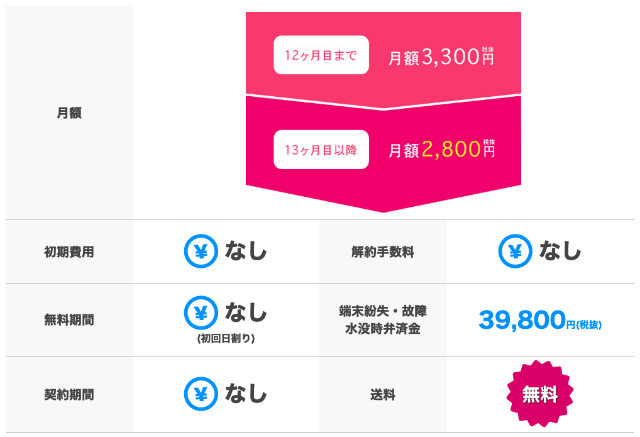Click the 端末紛失・故障 水没時弁済金 label

point(383,320)
